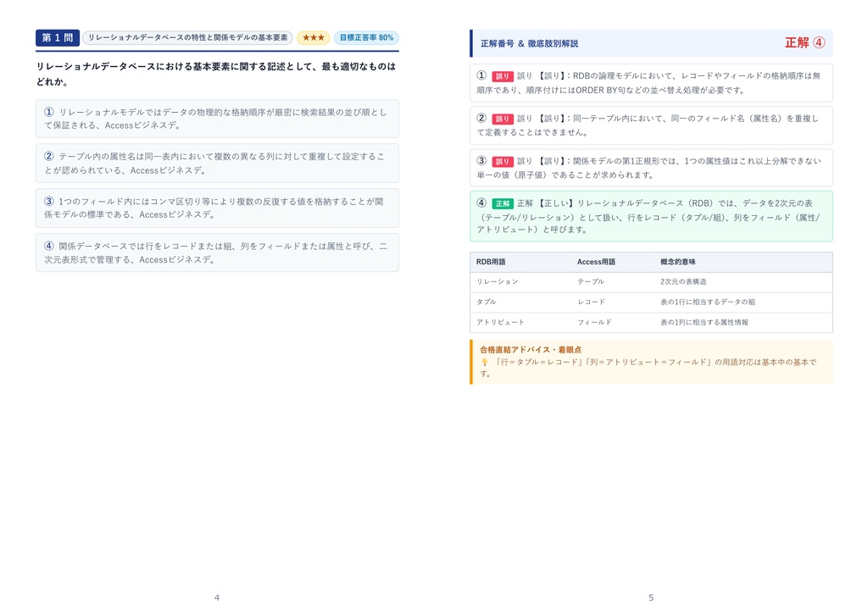Click the アトリビュート table cell

(500, 322)
